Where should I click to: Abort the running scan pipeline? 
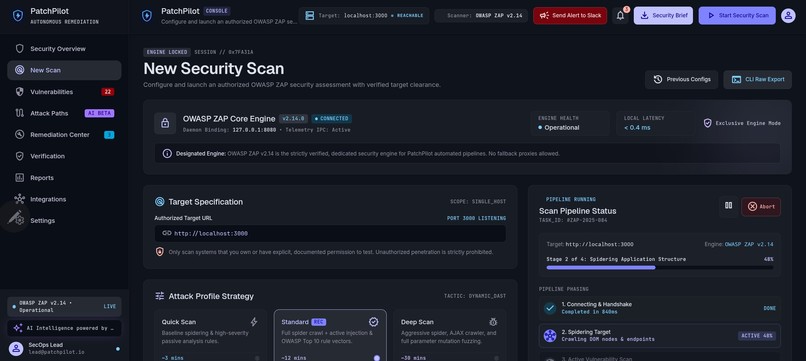point(761,207)
